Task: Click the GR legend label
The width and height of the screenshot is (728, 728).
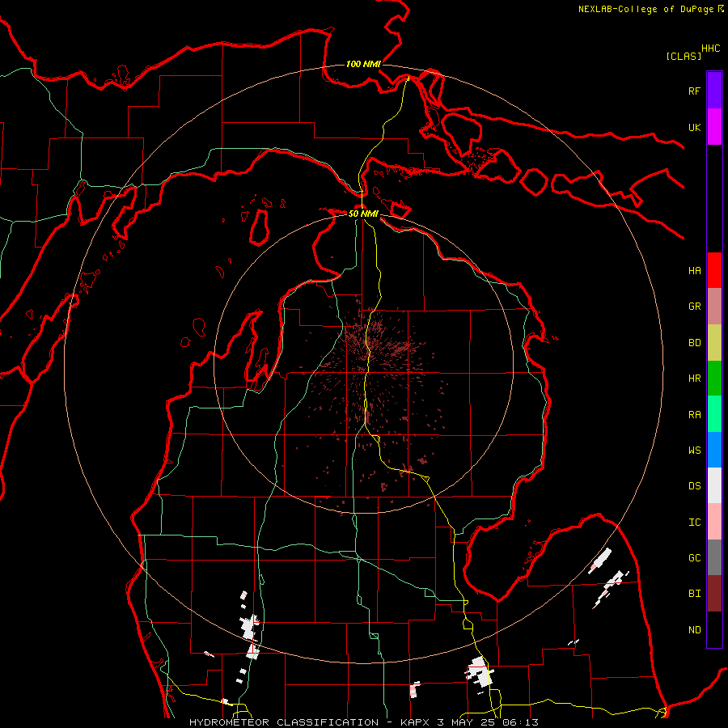Action: click(x=694, y=307)
